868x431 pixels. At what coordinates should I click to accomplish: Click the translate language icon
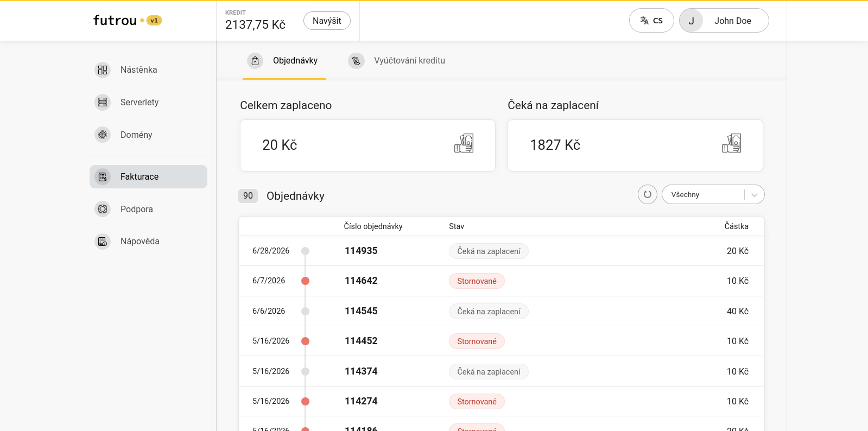coord(644,21)
